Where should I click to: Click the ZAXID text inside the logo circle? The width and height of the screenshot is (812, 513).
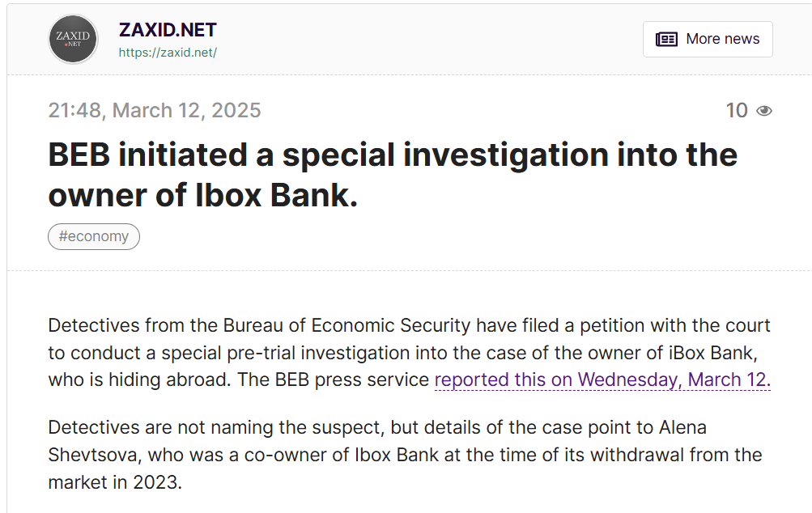(73, 36)
